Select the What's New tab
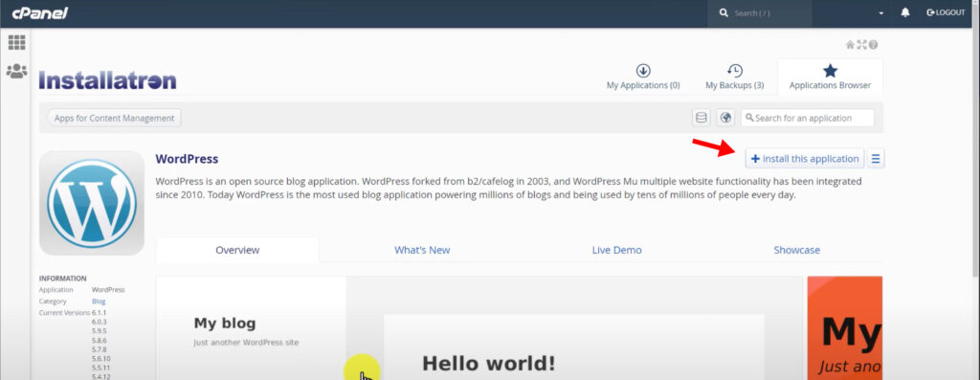 [x=422, y=250]
